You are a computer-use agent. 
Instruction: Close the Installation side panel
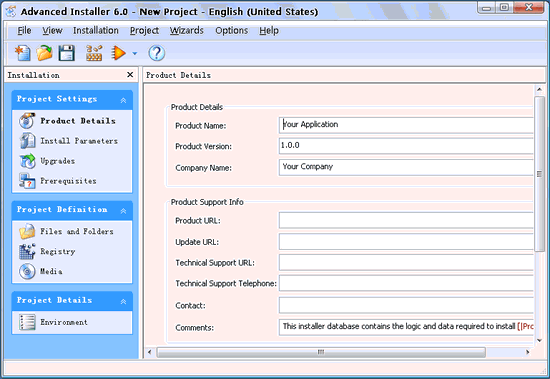(130, 74)
